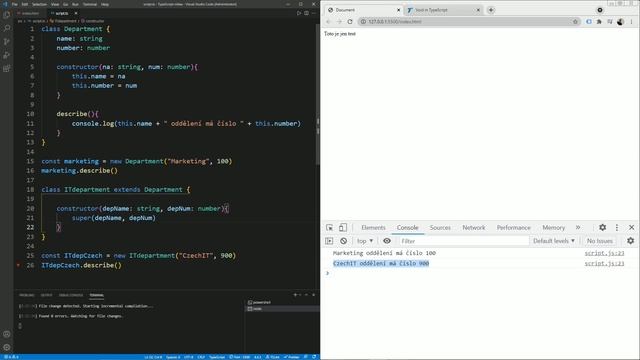Click the Go Live status bar item
Image resolution: width=640 pixels, height=360 pixels.
pyautogui.click(x=240, y=357)
